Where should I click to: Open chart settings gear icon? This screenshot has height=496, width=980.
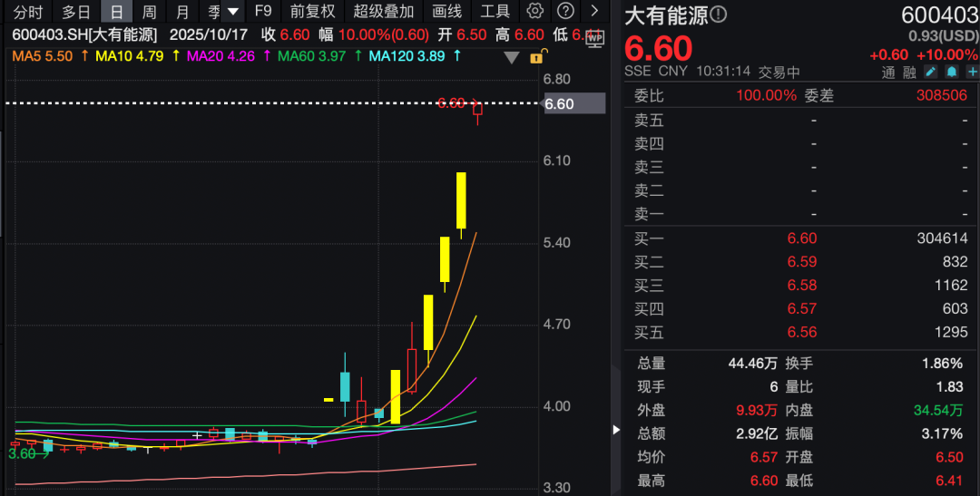[535, 12]
